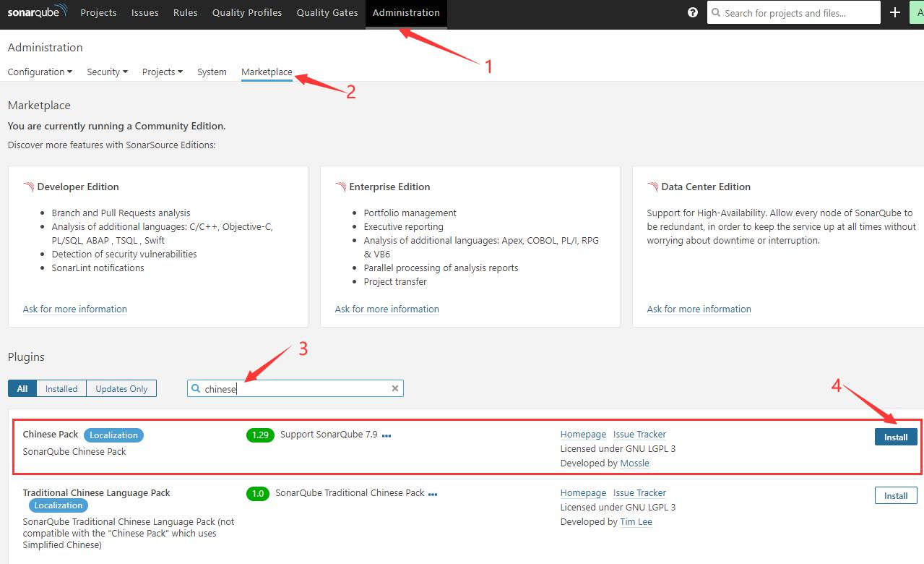924x564 pixels.
Task: Focus the plugin search field
Action: pyautogui.click(x=295, y=388)
